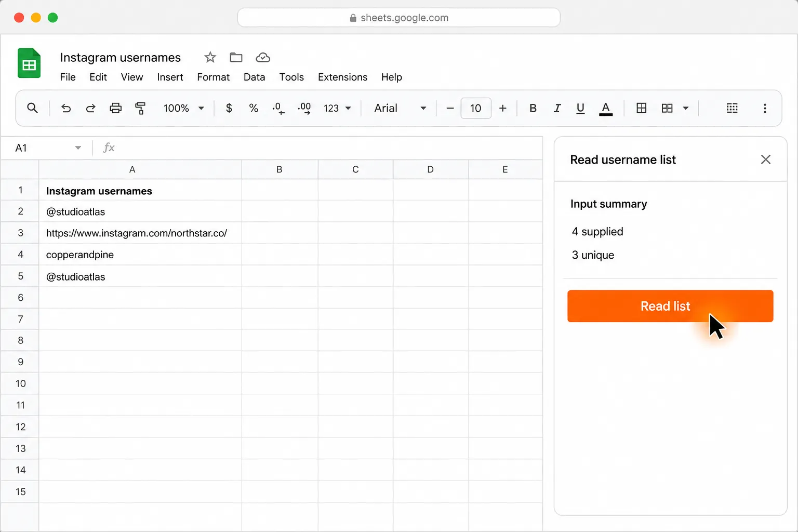The width and height of the screenshot is (798, 532).
Task: Open the text color picker
Action: (606, 109)
